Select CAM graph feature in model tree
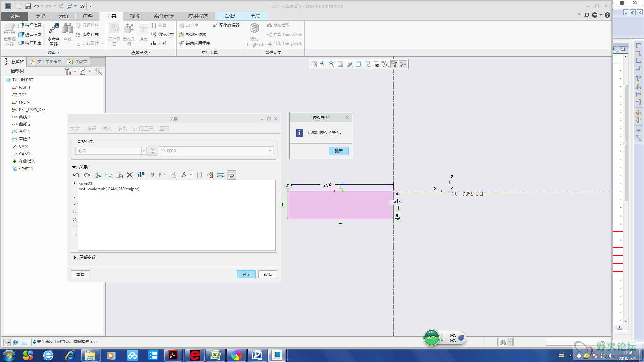Image resolution: width=644 pixels, height=362 pixels. (x=20, y=146)
